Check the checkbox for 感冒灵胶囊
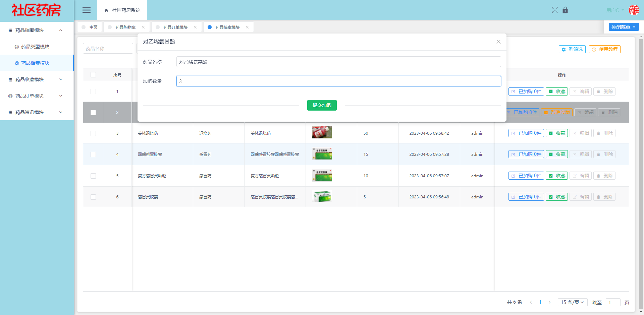 (93, 197)
